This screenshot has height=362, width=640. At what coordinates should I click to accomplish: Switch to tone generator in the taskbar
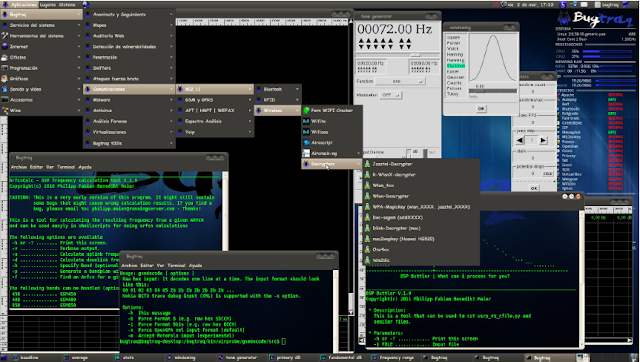click(241, 358)
